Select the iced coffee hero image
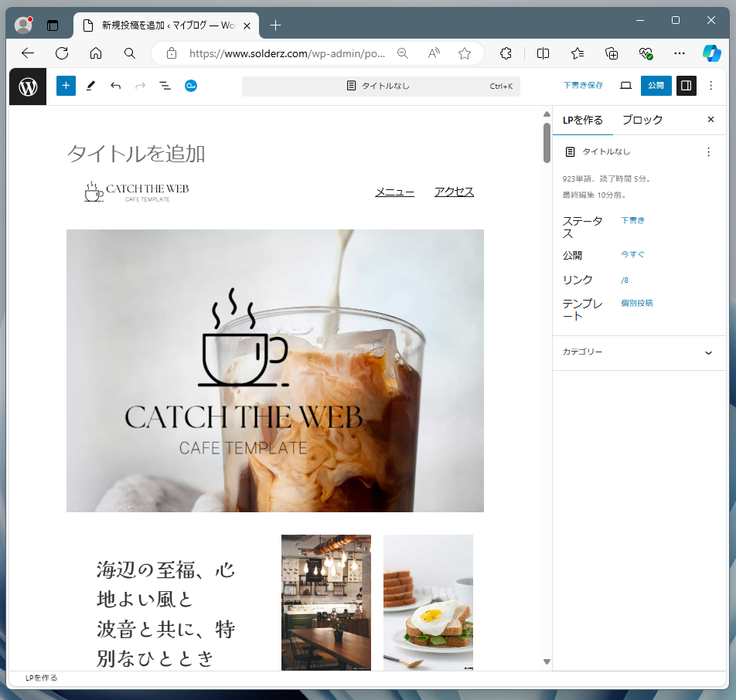 275,371
